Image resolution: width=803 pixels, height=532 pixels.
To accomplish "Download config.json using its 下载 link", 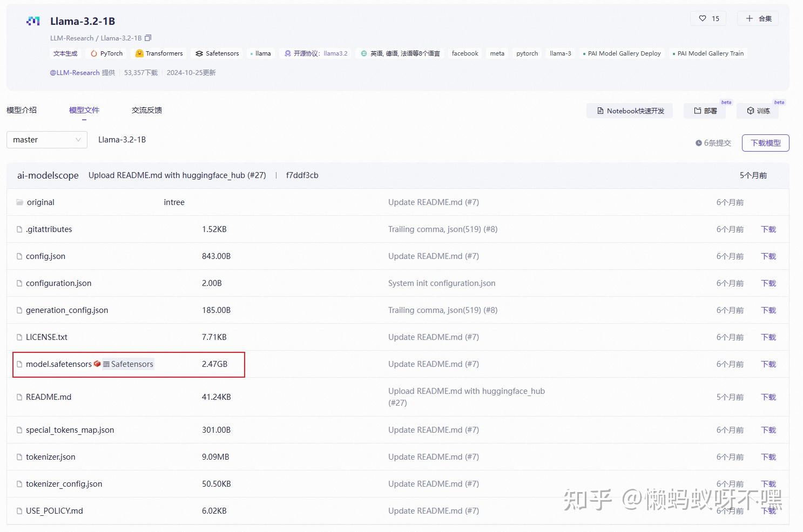I will coord(768,256).
